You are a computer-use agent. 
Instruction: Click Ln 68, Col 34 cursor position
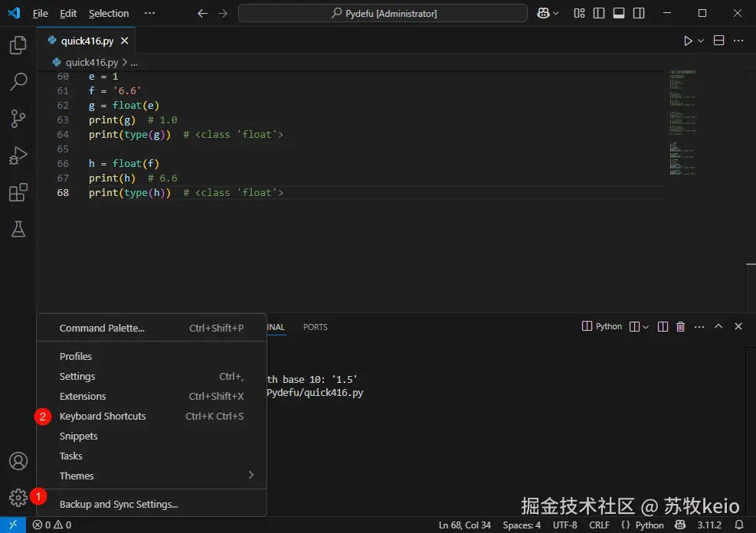click(464, 525)
